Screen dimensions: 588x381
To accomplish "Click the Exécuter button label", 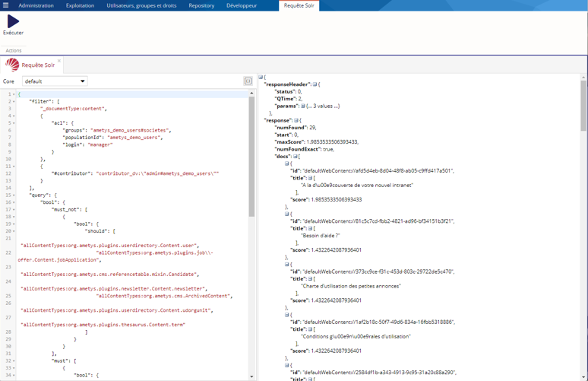I will [x=13, y=33].
